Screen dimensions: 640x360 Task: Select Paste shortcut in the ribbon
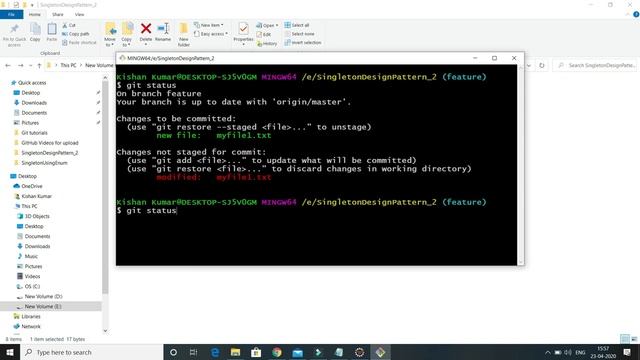[79, 42]
